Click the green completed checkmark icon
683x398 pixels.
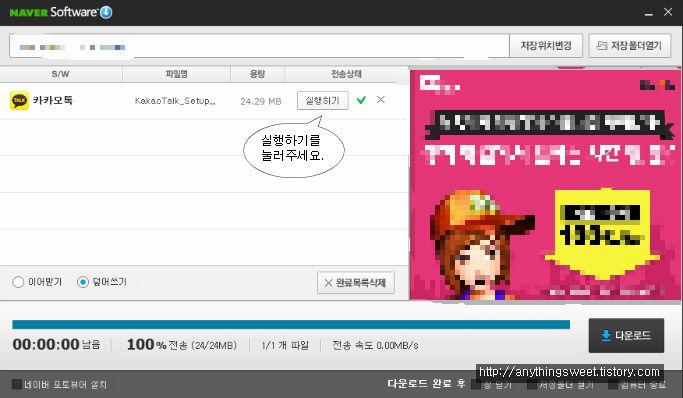click(361, 101)
